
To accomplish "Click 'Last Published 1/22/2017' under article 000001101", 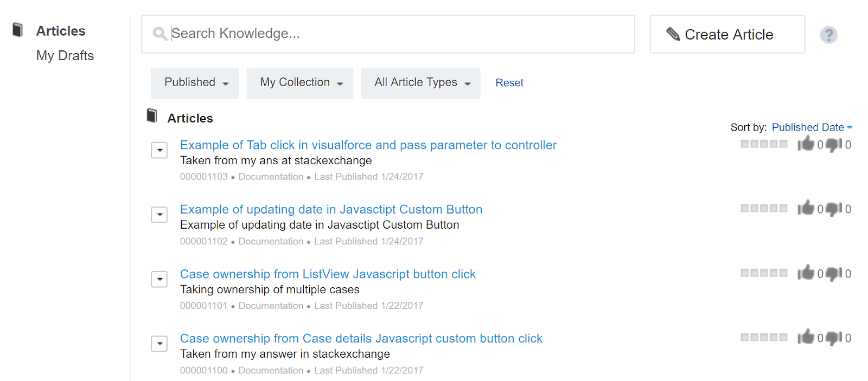I will point(369,306).
